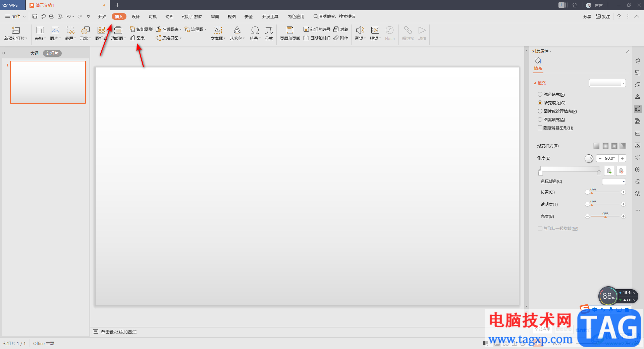This screenshot has height=349, width=644.
Task: Click the Undo arrow icon
Action: click(68, 16)
